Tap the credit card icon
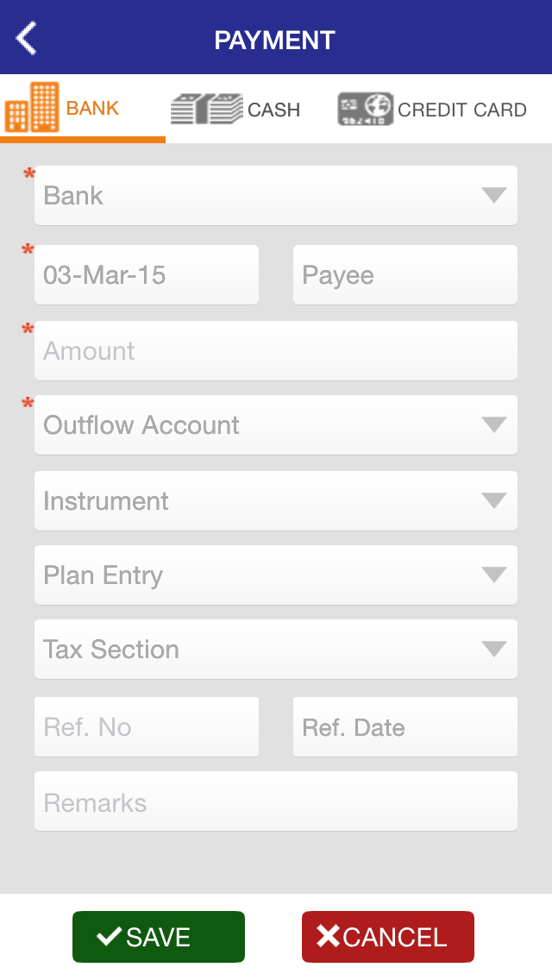The width and height of the screenshot is (552, 980). [x=366, y=107]
